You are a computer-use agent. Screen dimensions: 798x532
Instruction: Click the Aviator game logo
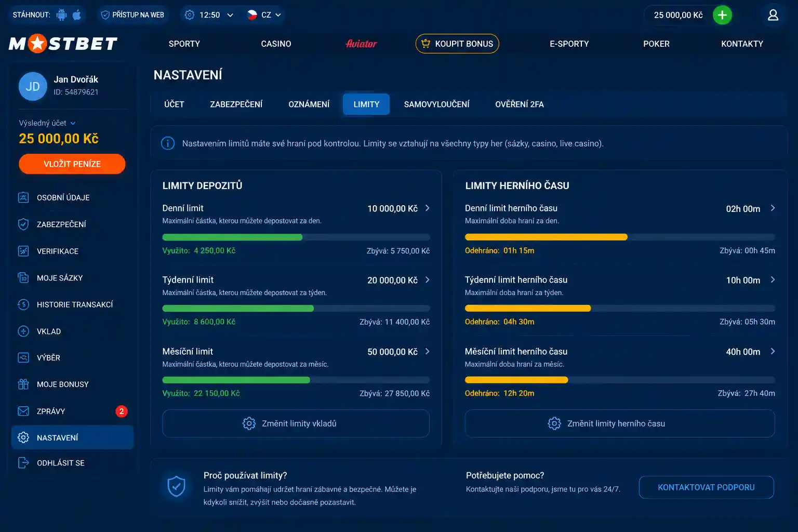tap(361, 44)
